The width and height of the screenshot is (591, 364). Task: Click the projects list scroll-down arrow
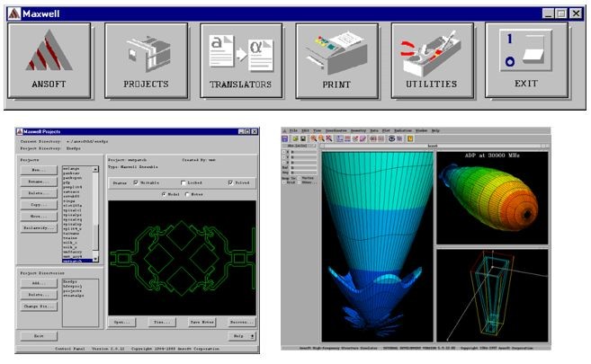coord(95,259)
